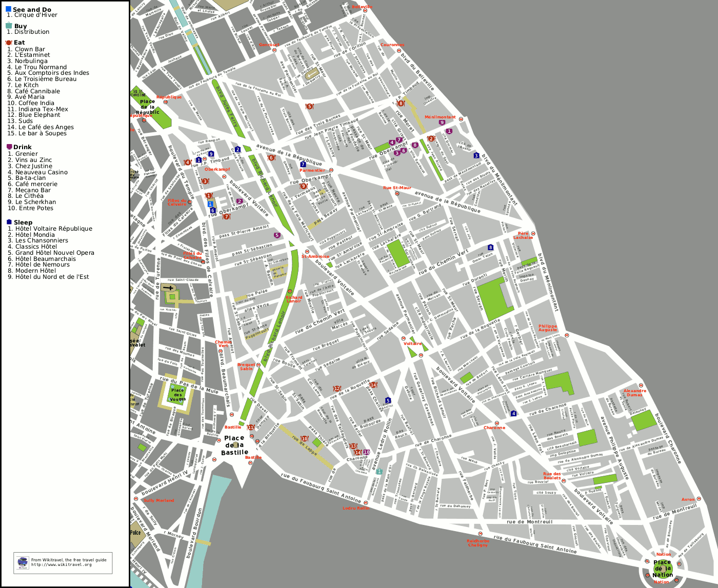Expand the Buy section of the legend
718x588 pixels.
coord(9,25)
